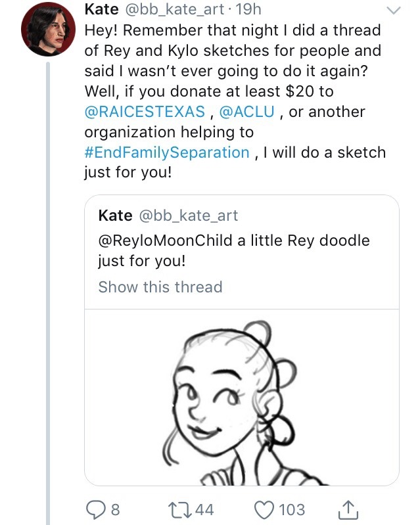Screen dimensions: 420x525
Task: Click @bb_kate_art handle in the quoted tweet
Action: point(189,215)
